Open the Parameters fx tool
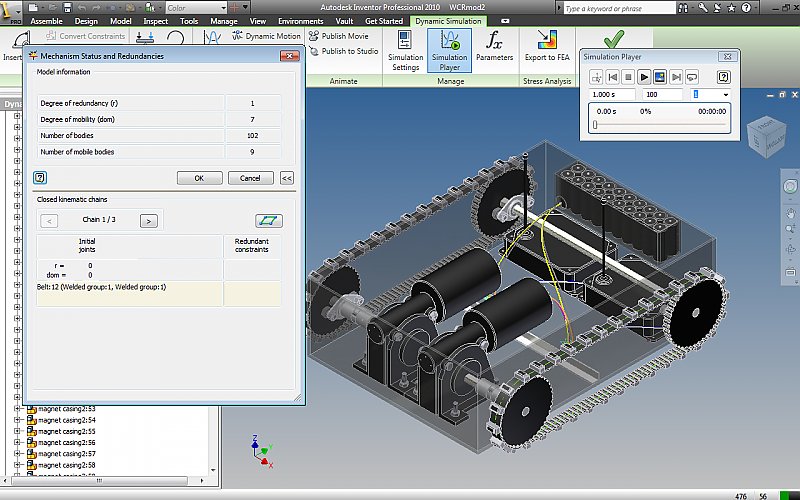Viewport: 800px width, 500px height. [494, 45]
